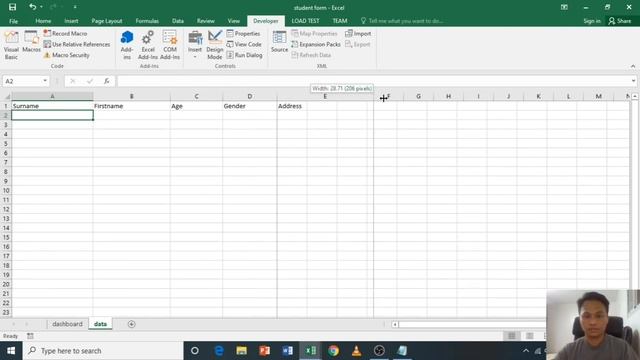Open COM Add-ins manager
The width and height of the screenshot is (640, 360).
point(170,45)
